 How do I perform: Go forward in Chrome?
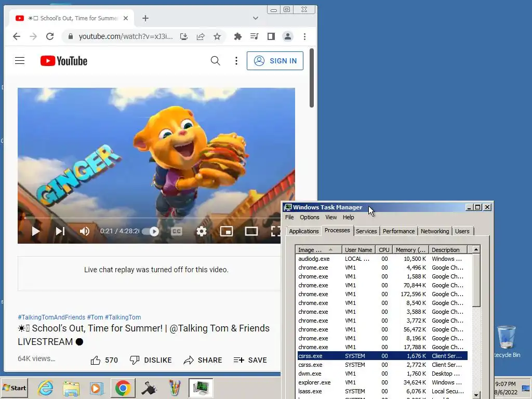pos(33,36)
